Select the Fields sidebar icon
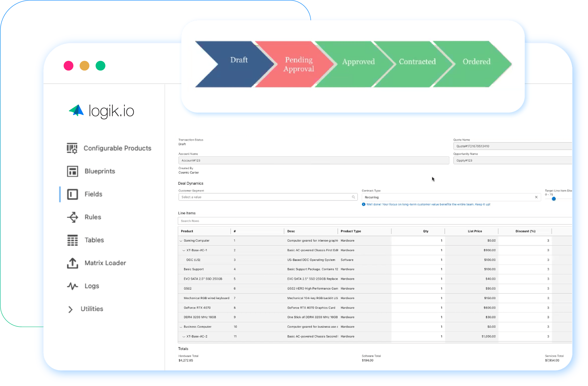The width and height of the screenshot is (588, 386). 72,194
